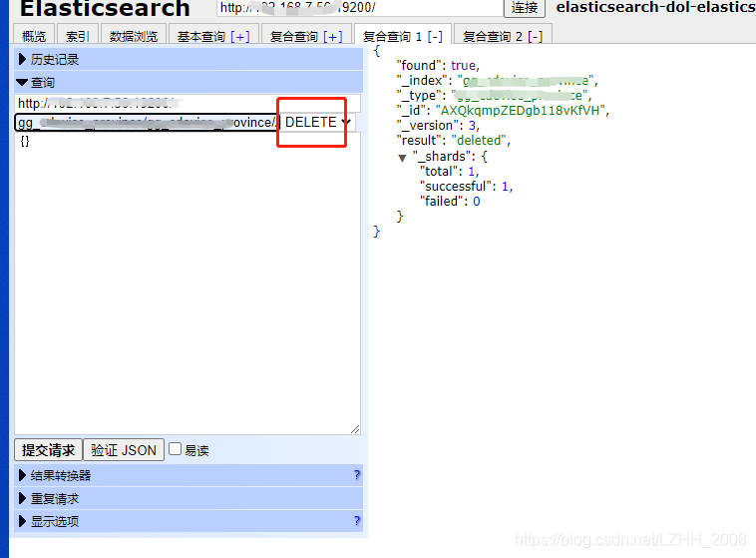Open help for 结果转换器
The height and width of the screenshot is (558, 756).
click(357, 475)
